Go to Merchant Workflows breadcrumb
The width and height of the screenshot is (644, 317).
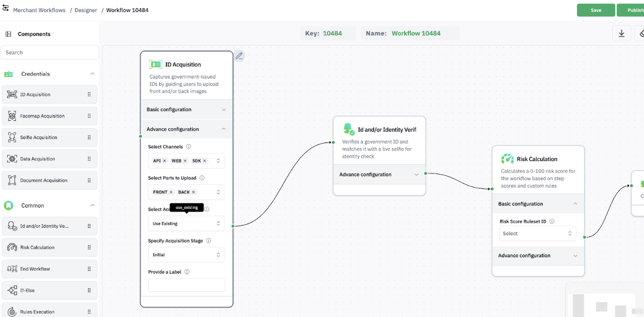coord(39,10)
